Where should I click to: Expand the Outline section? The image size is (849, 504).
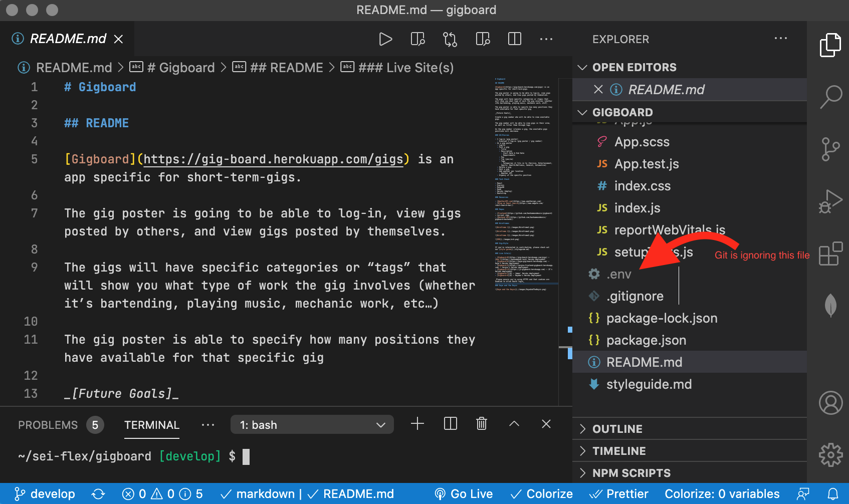pos(690,429)
